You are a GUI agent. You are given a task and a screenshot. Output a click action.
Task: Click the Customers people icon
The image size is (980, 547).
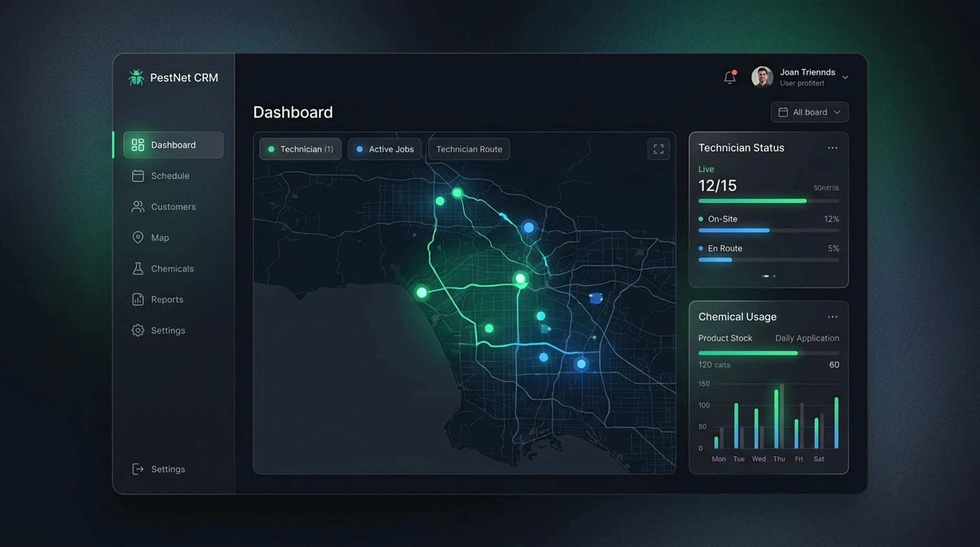138,207
